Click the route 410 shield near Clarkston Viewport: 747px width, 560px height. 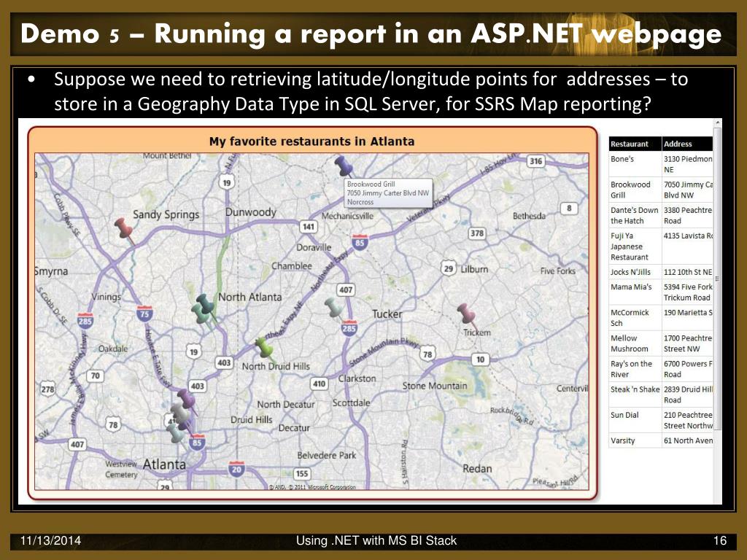[319, 384]
